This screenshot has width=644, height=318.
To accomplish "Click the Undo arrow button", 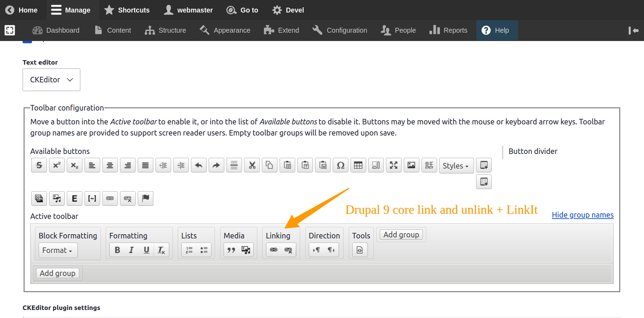I will click(x=199, y=165).
